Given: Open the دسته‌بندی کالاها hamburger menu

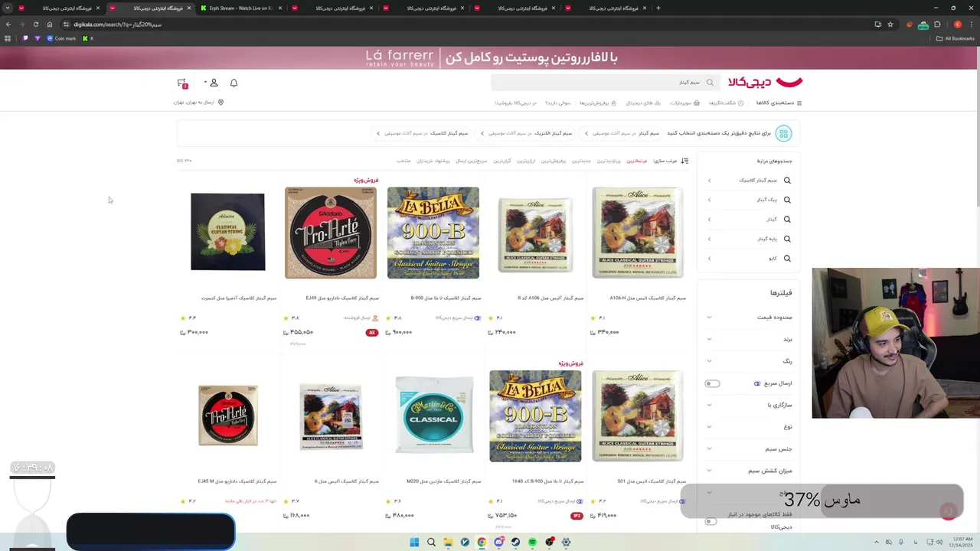Looking at the screenshot, I should pos(779,103).
